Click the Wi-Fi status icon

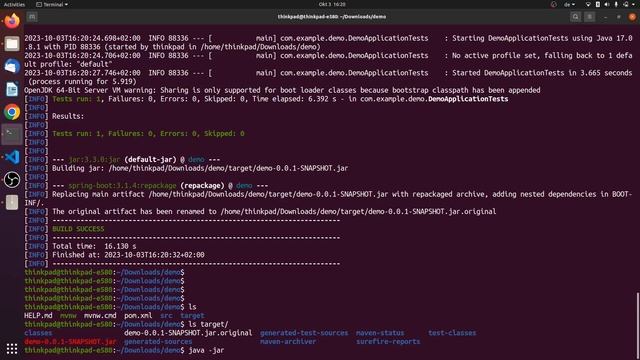click(588, 4)
